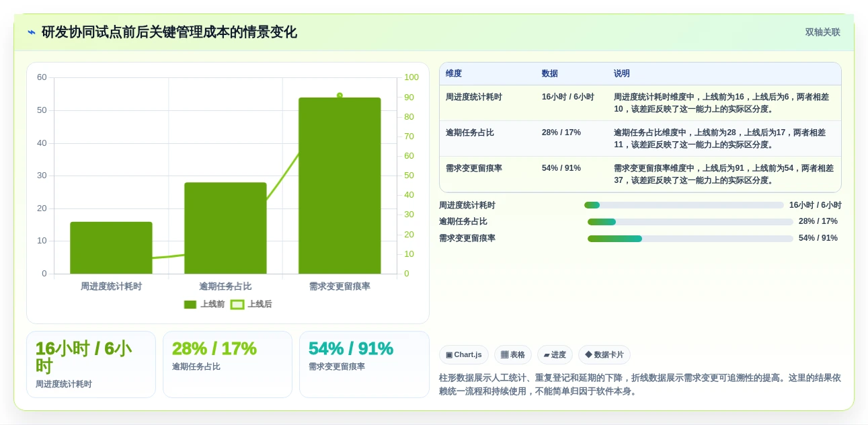Click x-axis label 需求变更留痕率
The width and height of the screenshot is (868, 425).
click(340, 286)
